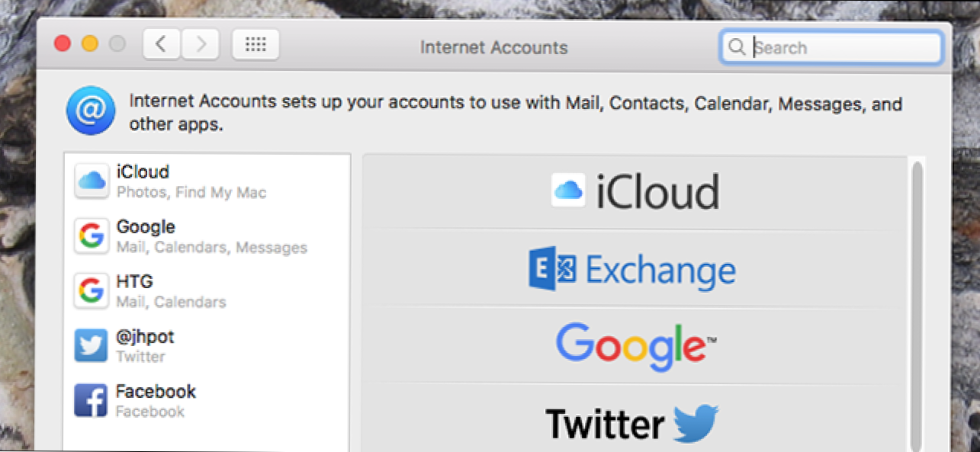Viewport: 980px width, 452px height.
Task: Click the Internet Accounts @ icon
Action: 91,111
